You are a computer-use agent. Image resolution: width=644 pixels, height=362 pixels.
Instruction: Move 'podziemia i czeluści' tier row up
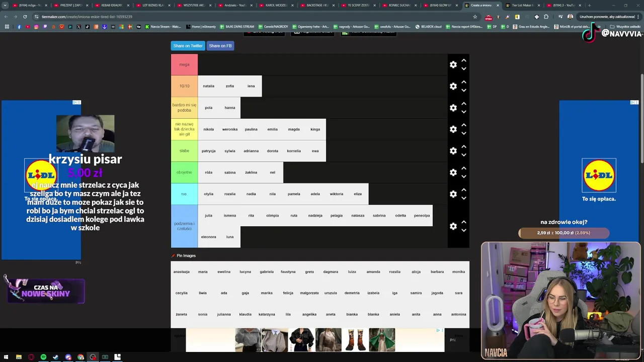464,222
